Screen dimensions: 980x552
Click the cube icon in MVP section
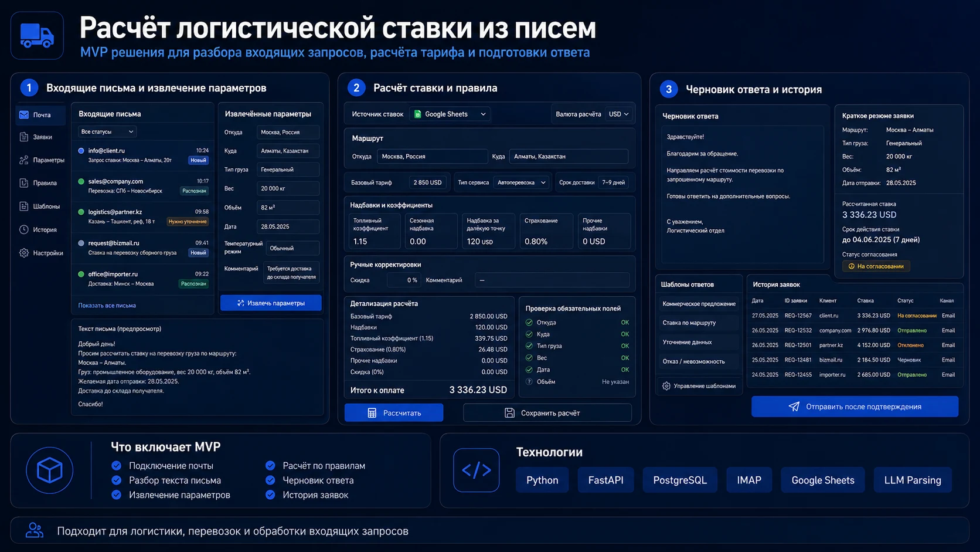(x=49, y=470)
